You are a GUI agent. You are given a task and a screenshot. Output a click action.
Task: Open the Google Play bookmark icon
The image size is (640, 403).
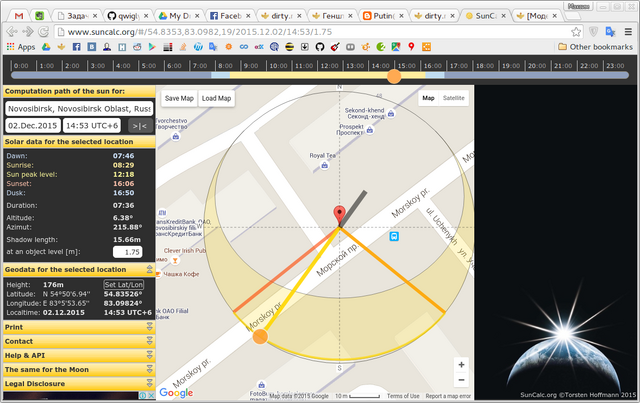point(152,47)
